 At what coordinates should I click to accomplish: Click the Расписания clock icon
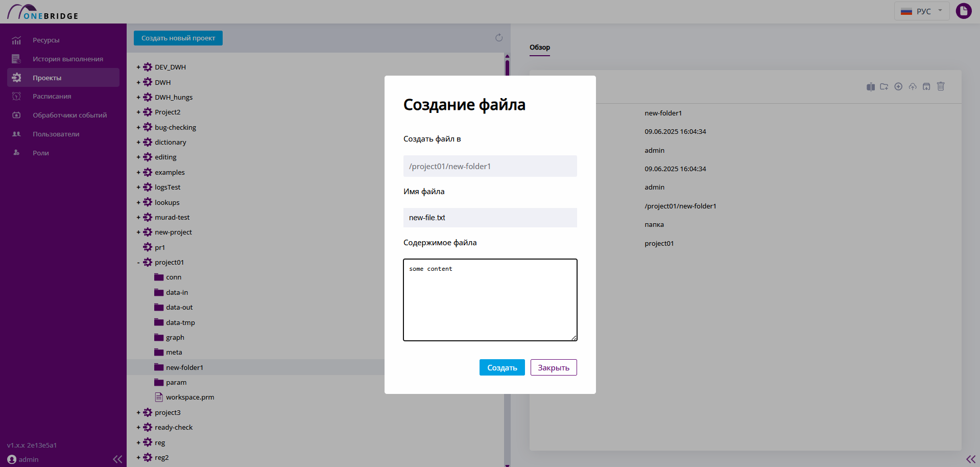pos(16,96)
